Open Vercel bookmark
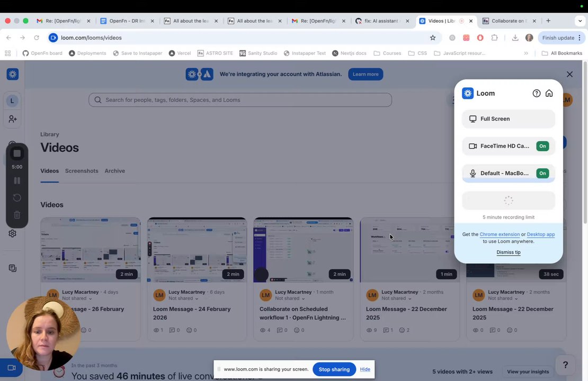Image resolution: width=588 pixels, height=381 pixels. pyautogui.click(x=180, y=53)
